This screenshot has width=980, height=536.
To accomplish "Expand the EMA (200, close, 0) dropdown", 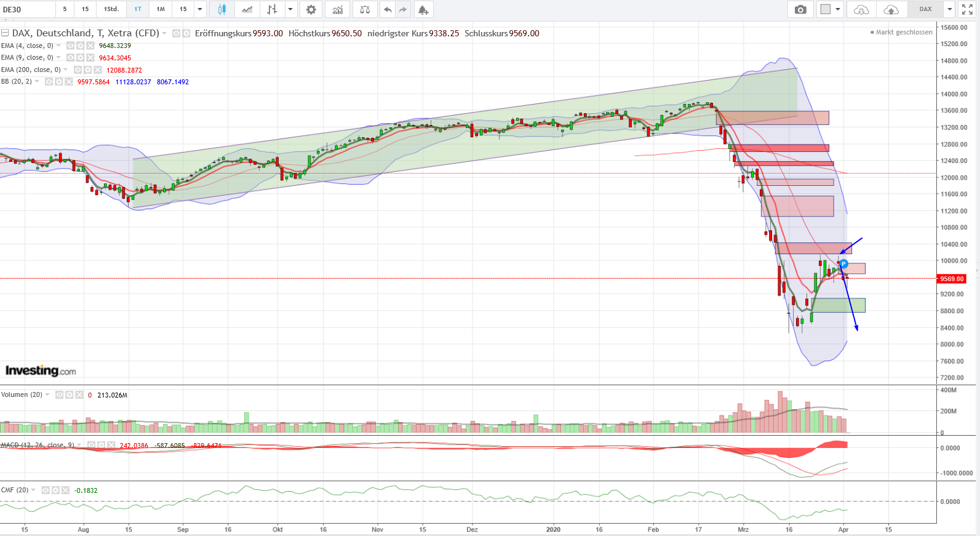I will click(66, 70).
